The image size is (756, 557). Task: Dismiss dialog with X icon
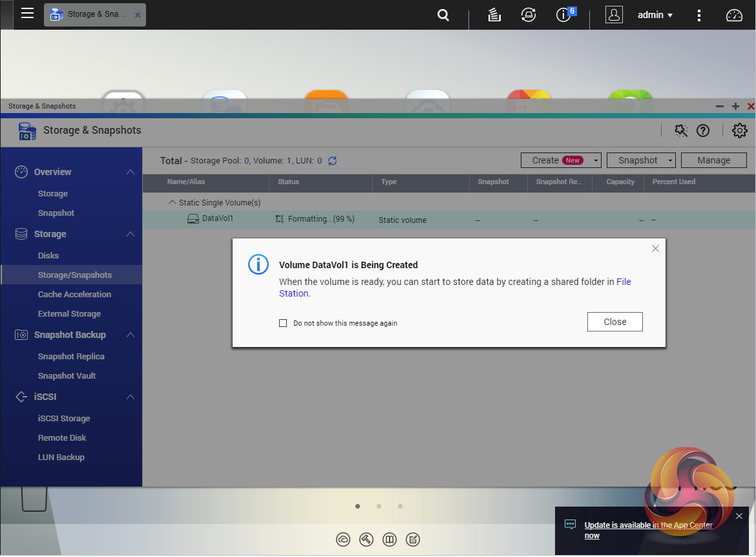coord(655,248)
